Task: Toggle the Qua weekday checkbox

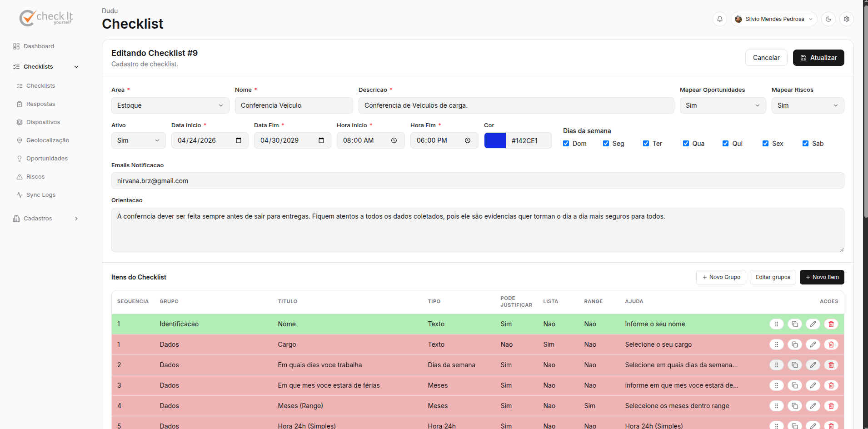Action: click(686, 144)
